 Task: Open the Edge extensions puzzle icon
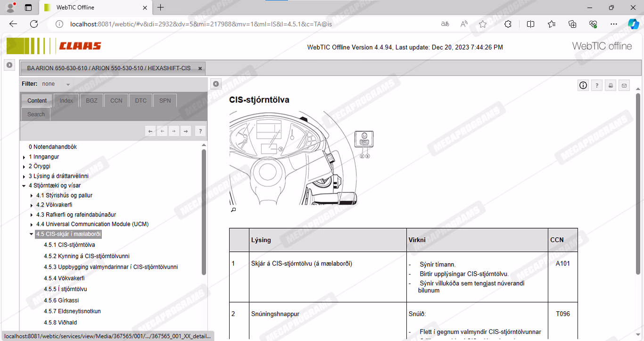point(508,24)
